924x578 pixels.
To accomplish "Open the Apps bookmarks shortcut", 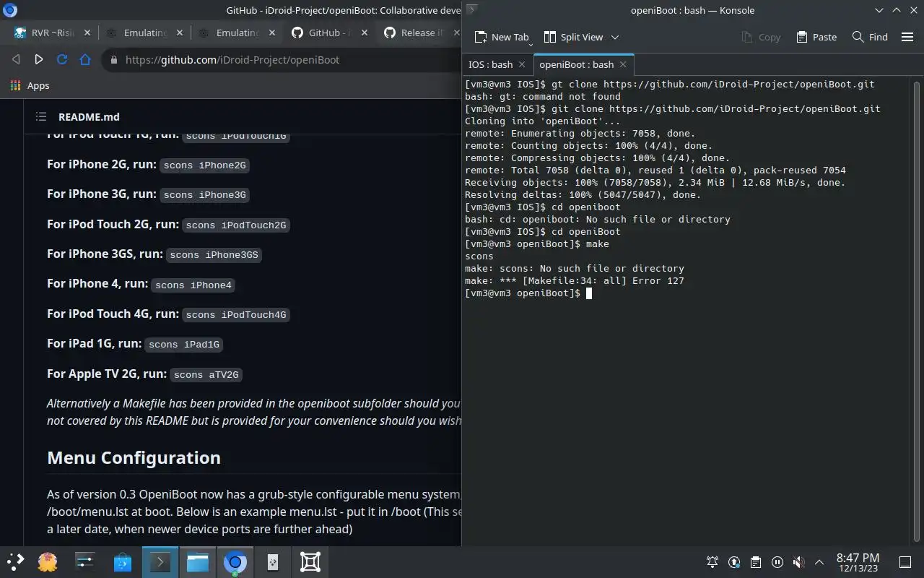I will click(30, 85).
